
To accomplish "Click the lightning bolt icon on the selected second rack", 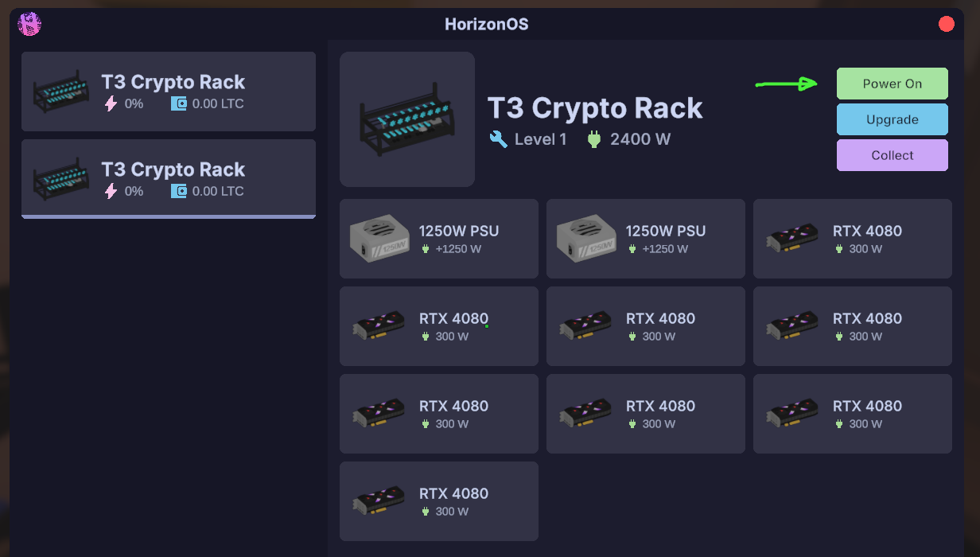I will pos(111,191).
